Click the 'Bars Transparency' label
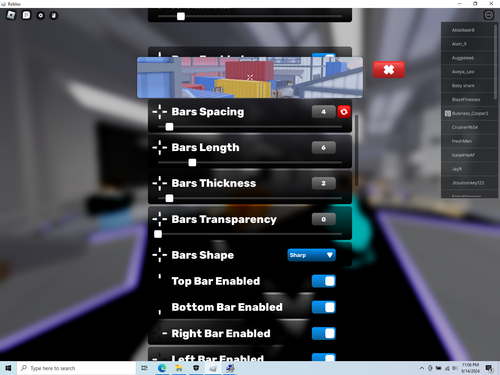Viewport: 500px width, 375px height. tap(224, 219)
